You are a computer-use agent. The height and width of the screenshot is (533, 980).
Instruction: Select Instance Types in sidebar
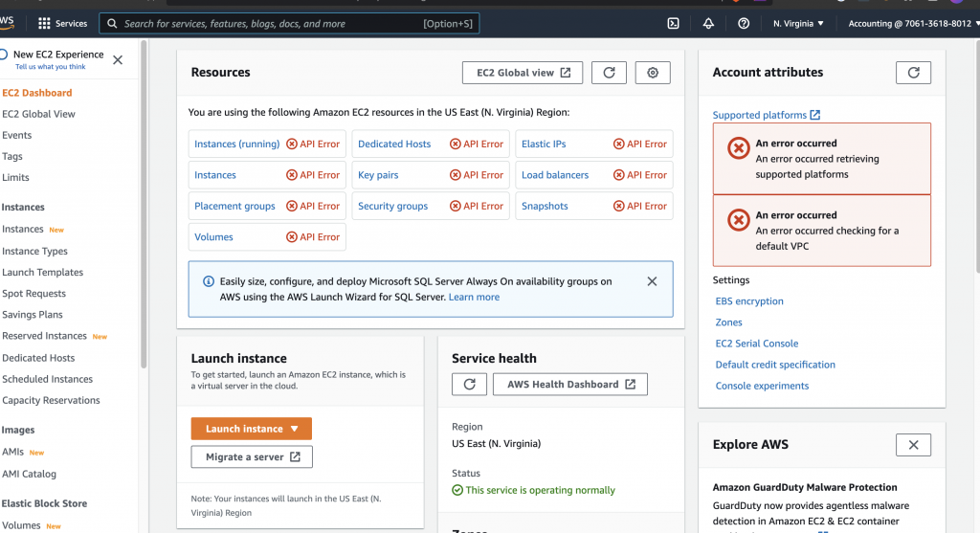coord(34,251)
